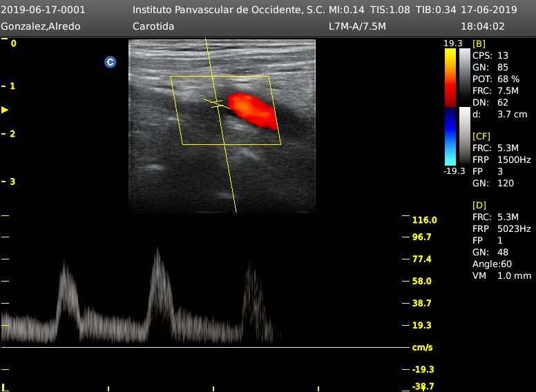Click the 77.4 velocity scale label
The width and height of the screenshot is (536, 392).
[x=422, y=259]
